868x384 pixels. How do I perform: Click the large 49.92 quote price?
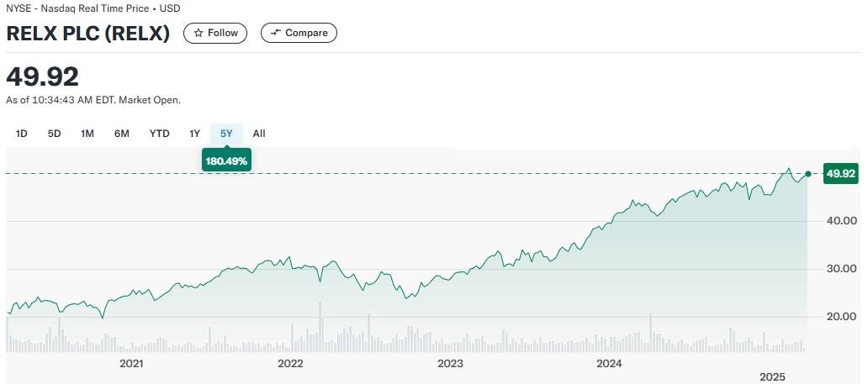tap(43, 77)
